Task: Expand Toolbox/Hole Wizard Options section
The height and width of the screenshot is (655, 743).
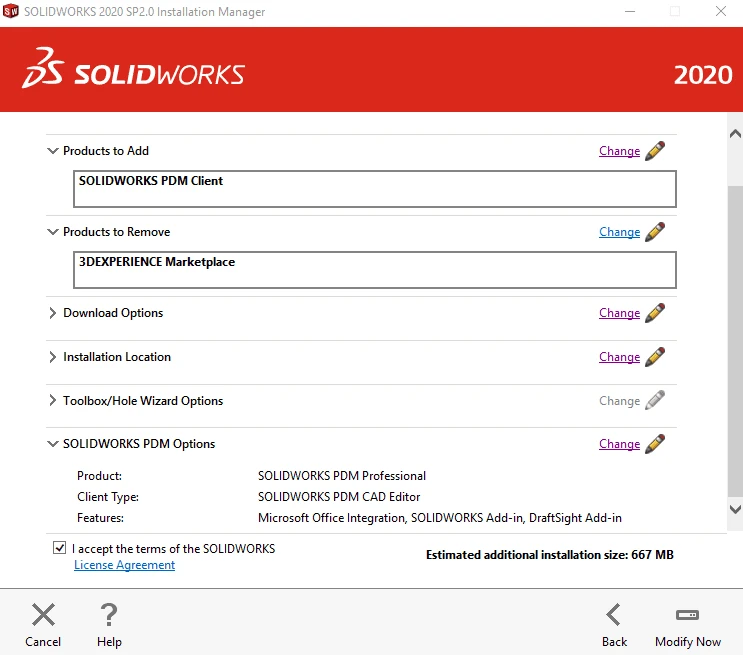Action: point(52,401)
